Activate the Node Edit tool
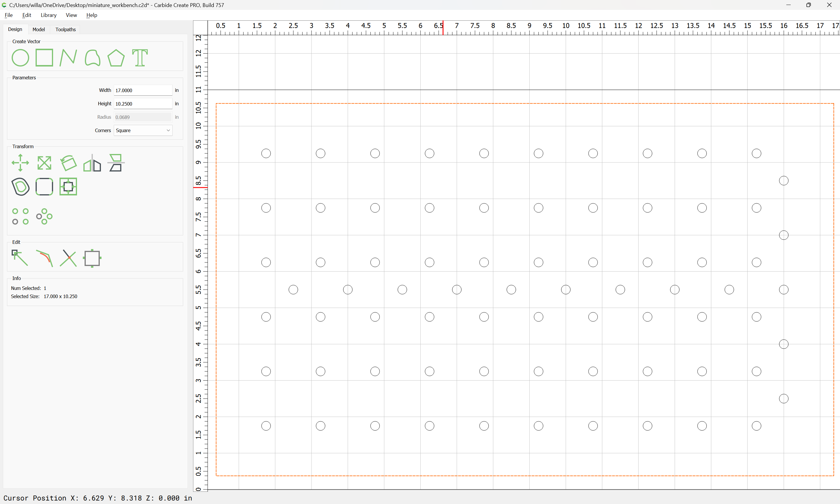840x504 pixels. tap(20, 258)
